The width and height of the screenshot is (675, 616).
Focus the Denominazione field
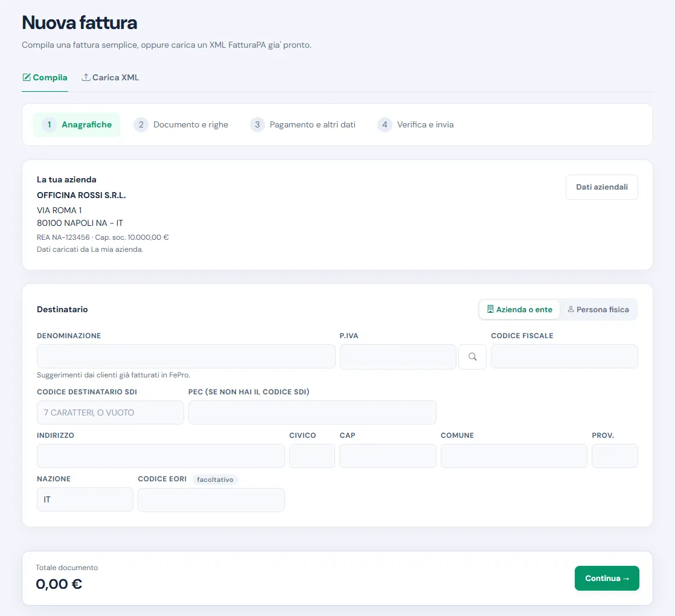pos(186,356)
